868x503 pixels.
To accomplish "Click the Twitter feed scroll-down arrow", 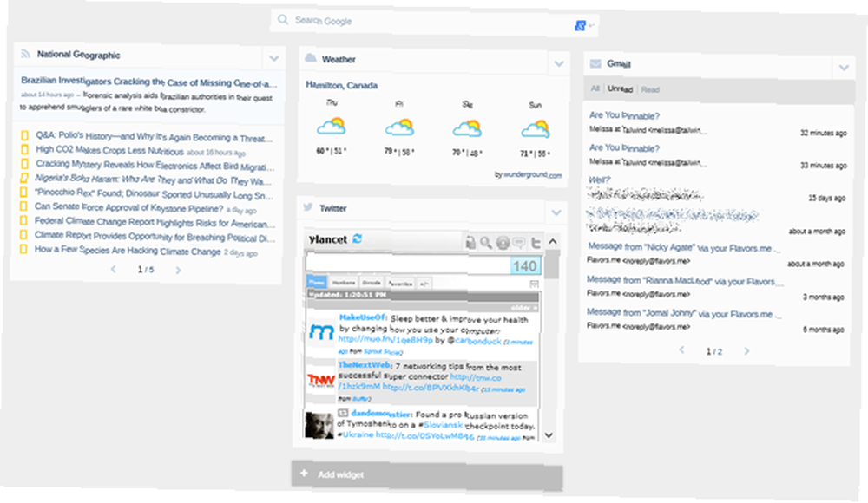I will tap(549, 435).
